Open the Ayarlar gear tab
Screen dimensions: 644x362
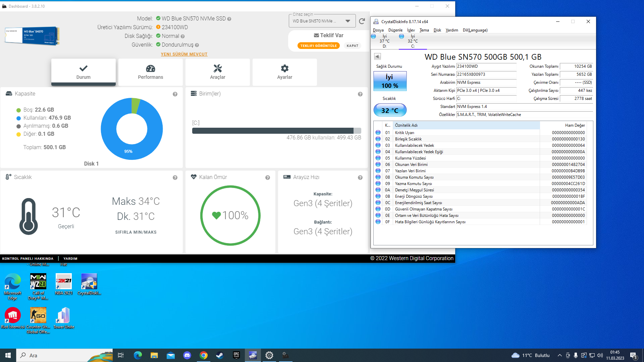285,72
